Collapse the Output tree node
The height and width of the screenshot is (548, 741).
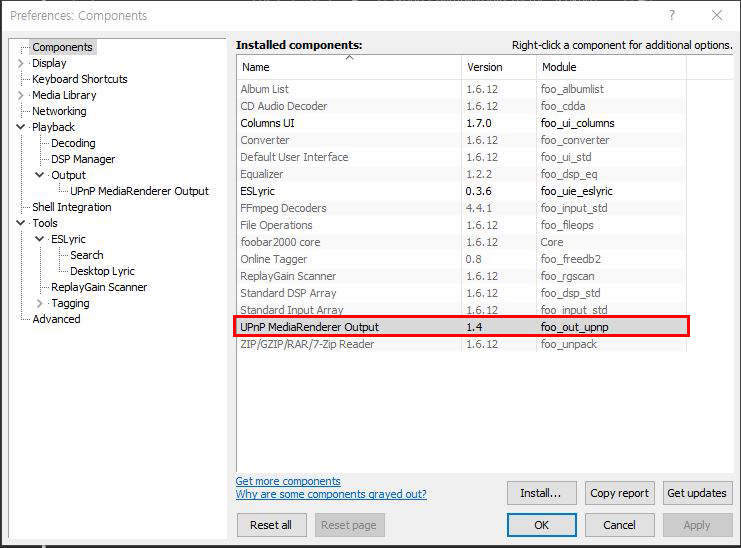pos(40,175)
